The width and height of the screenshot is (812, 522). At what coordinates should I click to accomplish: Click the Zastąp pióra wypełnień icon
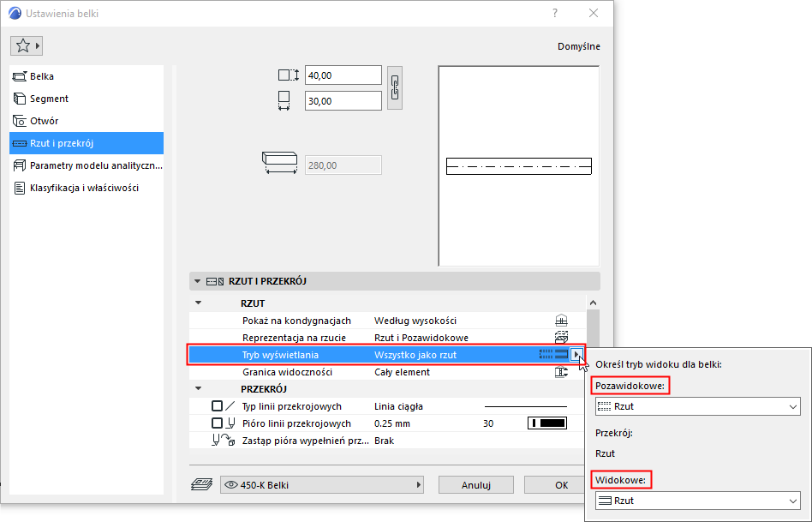point(224,440)
